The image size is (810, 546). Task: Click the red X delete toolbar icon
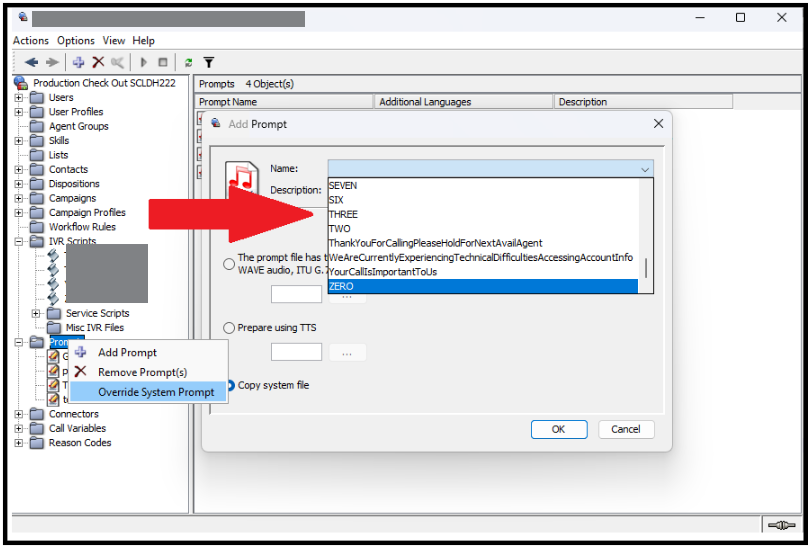pyautogui.click(x=98, y=62)
